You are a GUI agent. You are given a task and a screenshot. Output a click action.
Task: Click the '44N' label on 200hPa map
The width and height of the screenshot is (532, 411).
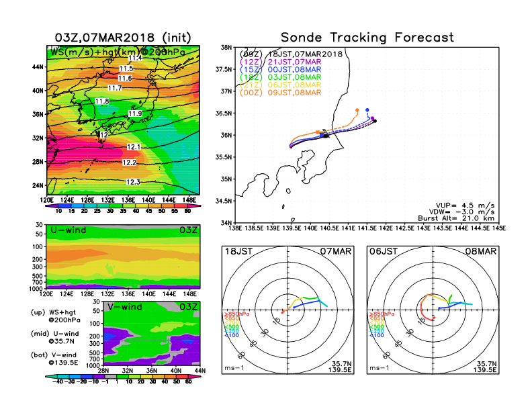click(38, 66)
